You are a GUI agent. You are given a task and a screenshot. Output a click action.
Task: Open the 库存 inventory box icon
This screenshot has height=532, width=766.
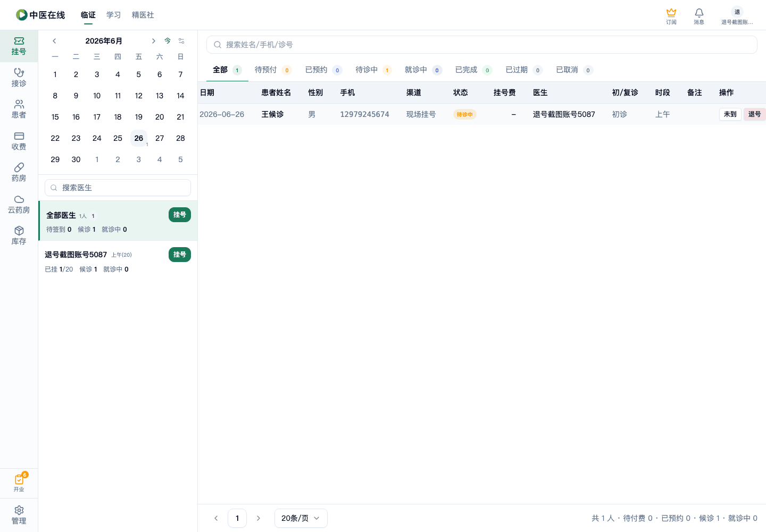[19, 236]
